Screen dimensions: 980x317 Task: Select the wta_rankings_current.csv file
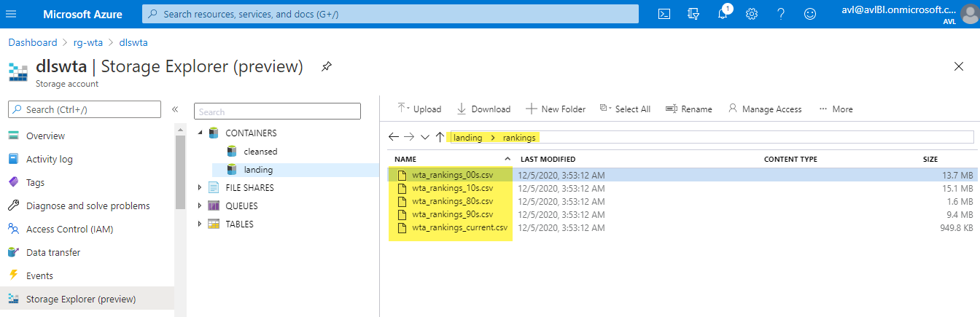tap(459, 227)
